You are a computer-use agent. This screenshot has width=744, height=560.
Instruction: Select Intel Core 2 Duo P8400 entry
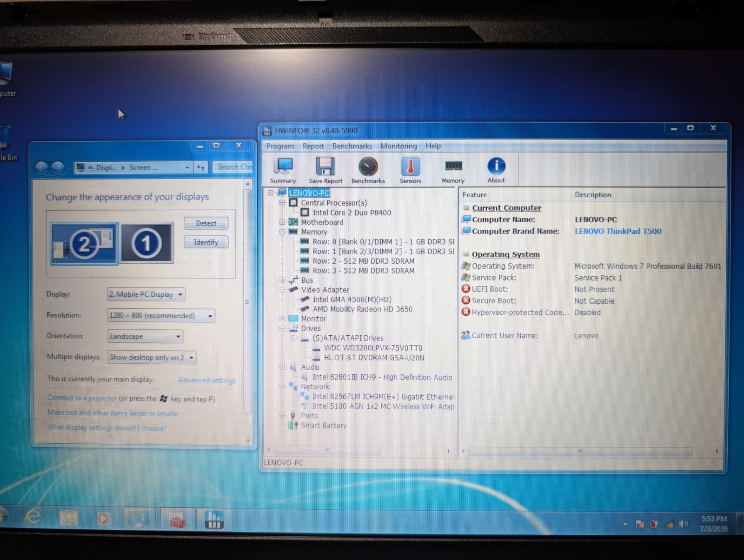tap(352, 213)
